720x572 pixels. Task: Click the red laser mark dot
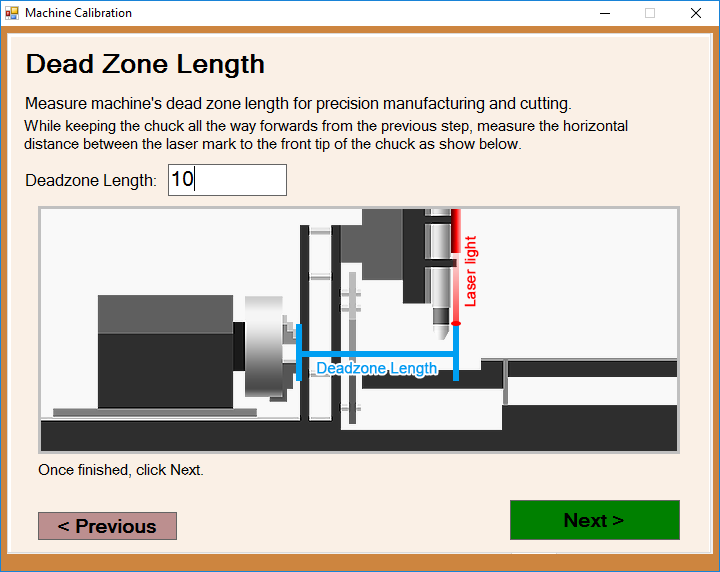(455, 324)
